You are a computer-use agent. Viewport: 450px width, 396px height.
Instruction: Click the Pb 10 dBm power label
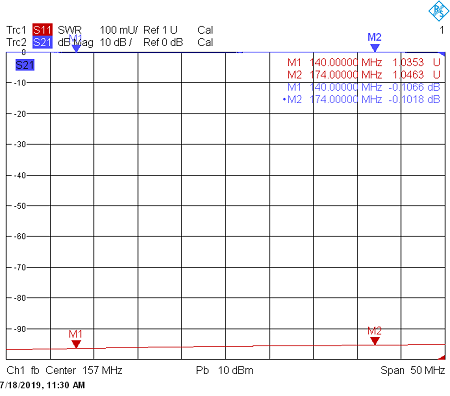pos(225,370)
